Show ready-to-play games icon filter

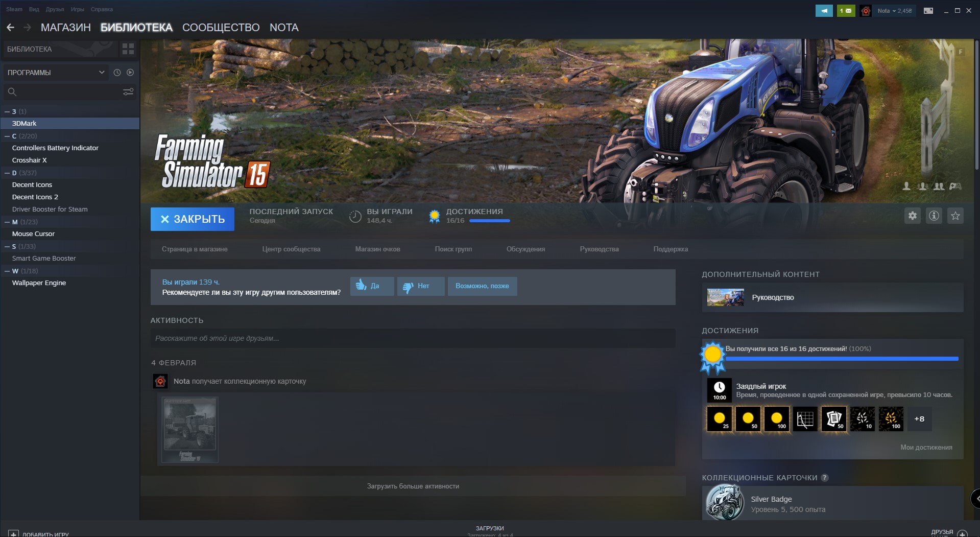click(x=130, y=73)
